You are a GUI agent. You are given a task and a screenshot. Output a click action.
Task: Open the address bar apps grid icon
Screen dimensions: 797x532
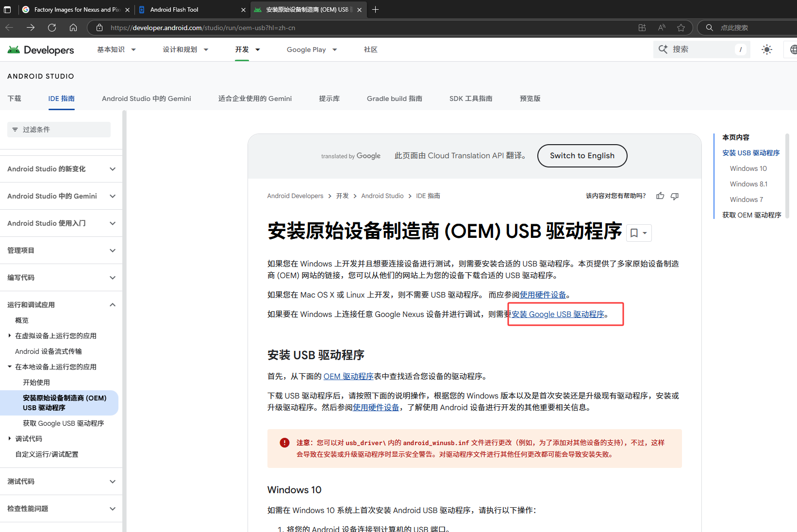click(642, 28)
